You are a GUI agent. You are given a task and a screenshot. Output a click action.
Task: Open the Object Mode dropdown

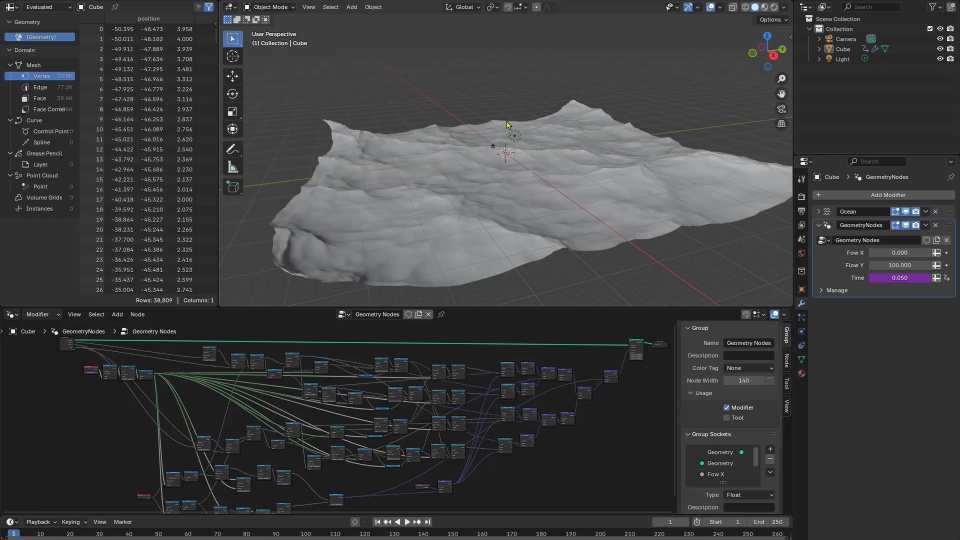pos(269,7)
